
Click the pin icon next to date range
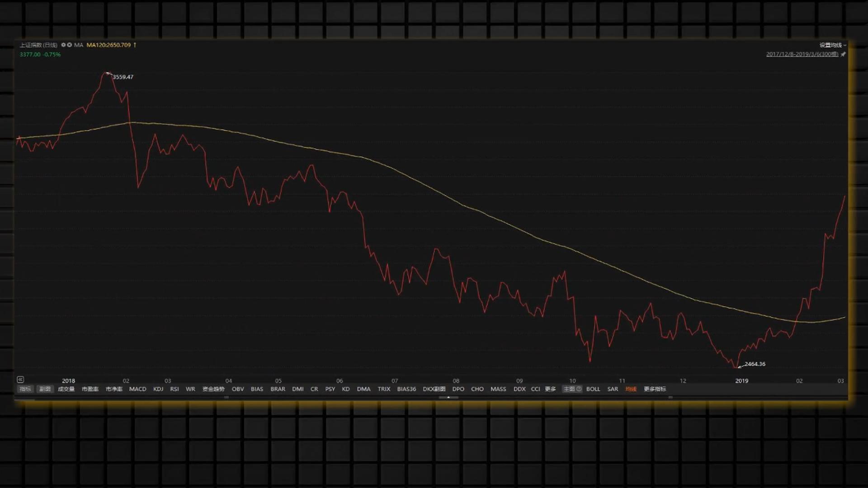[x=843, y=54]
